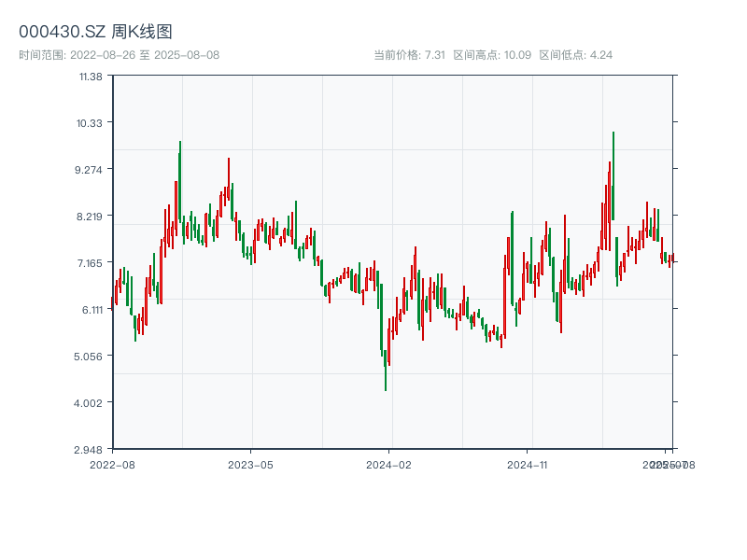The width and height of the screenshot is (747, 560).
Task: Select the 2024-02 x-axis date label
Action: [389, 464]
